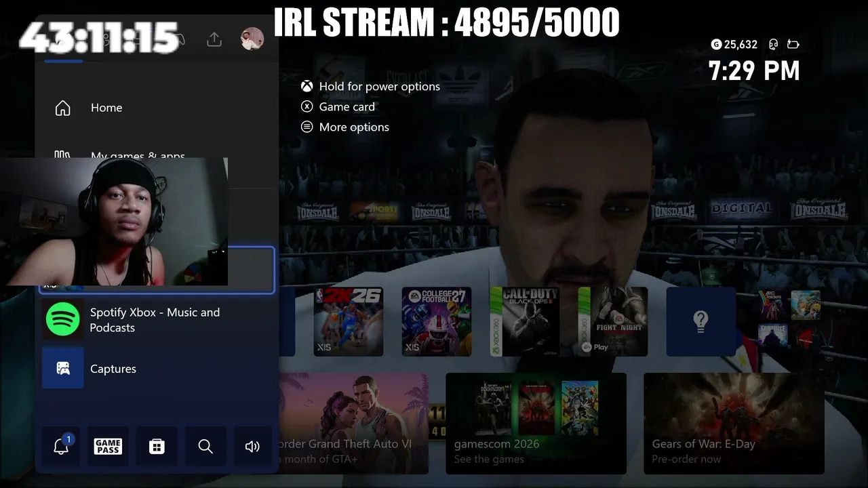Select the controller battery icon

point(793,45)
